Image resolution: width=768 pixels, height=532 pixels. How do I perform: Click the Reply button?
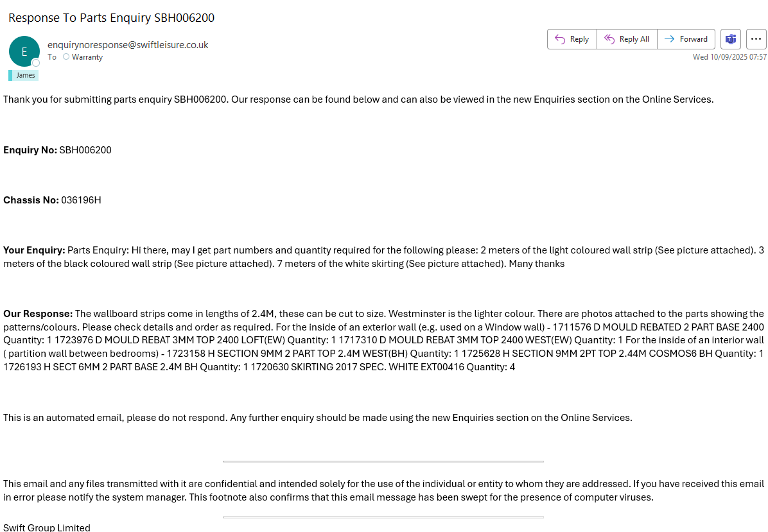(x=572, y=39)
